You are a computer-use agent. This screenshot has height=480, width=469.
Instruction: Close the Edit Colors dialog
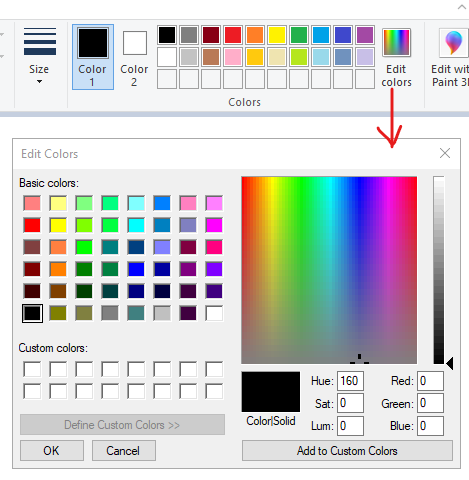[x=445, y=153]
